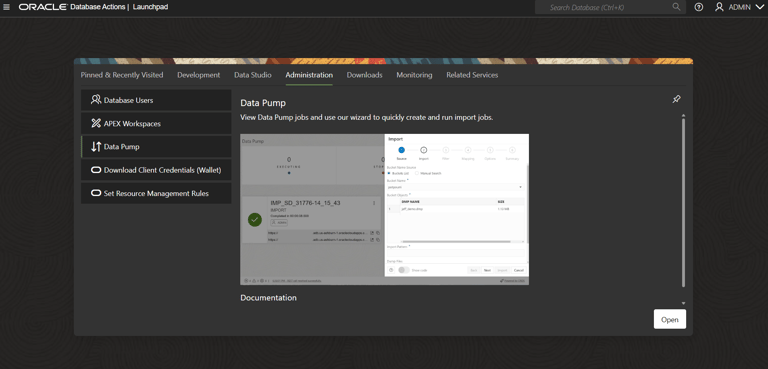Click the Database Actions header text
768x369 pixels.
pyautogui.click(x=98, y=7)
